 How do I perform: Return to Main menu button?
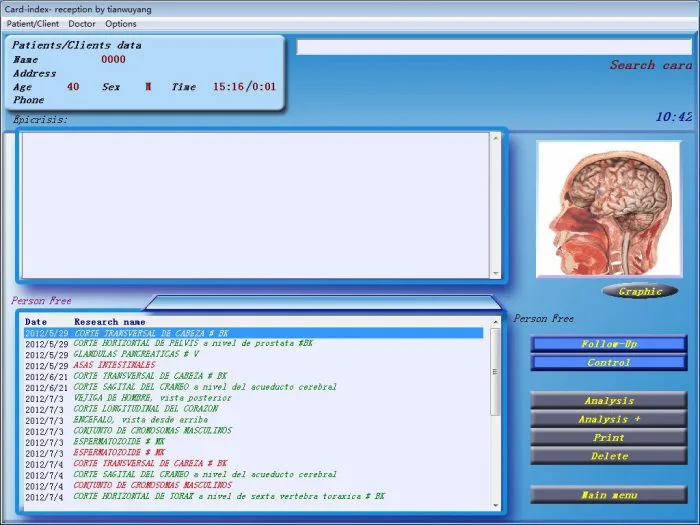click(x=608, y=495)
